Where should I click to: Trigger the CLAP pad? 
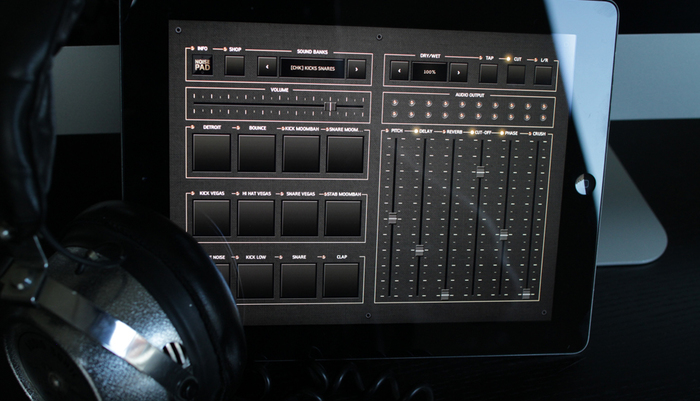tap(341, 280)
